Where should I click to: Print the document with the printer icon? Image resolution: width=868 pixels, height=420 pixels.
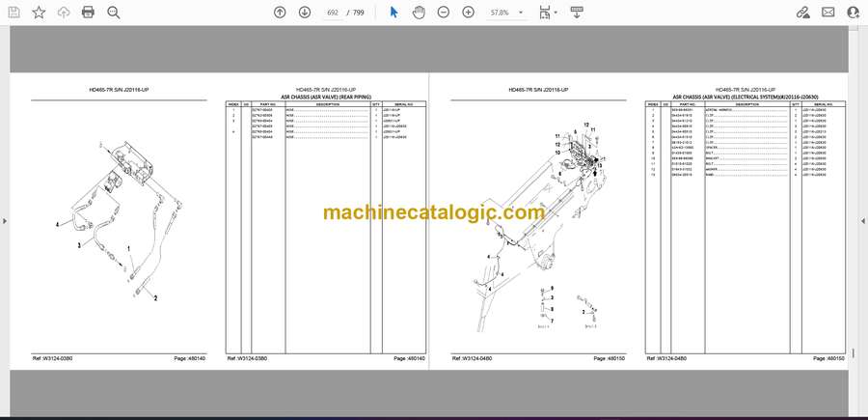click(88, 13)
